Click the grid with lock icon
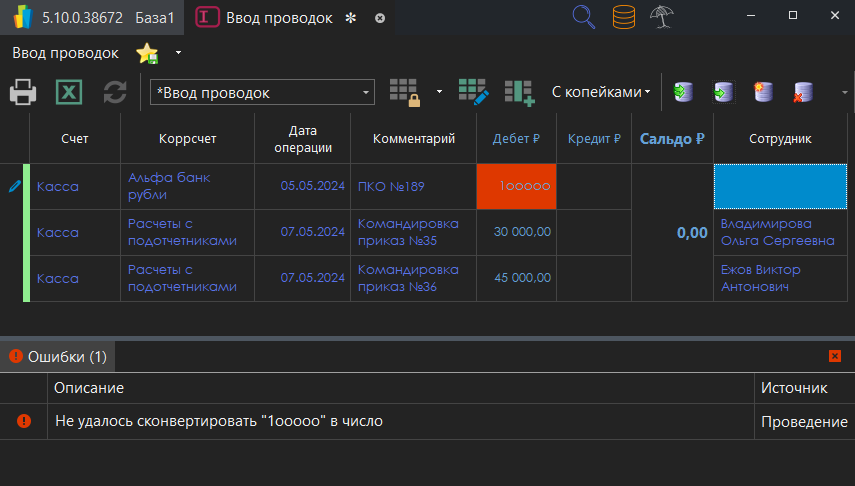 tap(405, 92)
